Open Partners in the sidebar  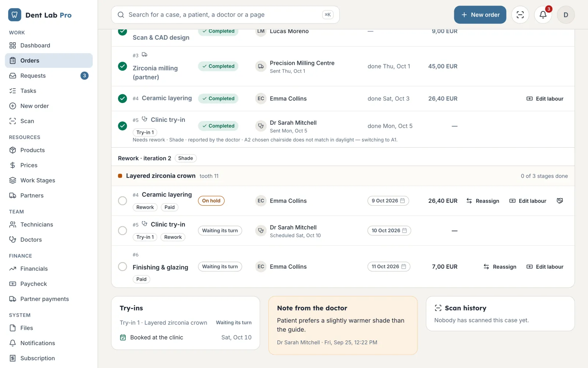(x=49, y=195)
